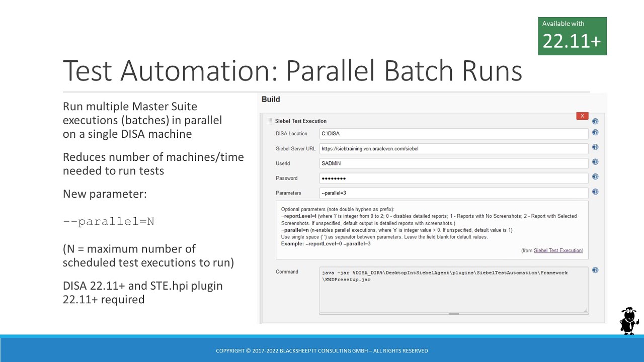Click the Command text area
The width and height of the screenshot is (644, 362).
coord(453,290)
